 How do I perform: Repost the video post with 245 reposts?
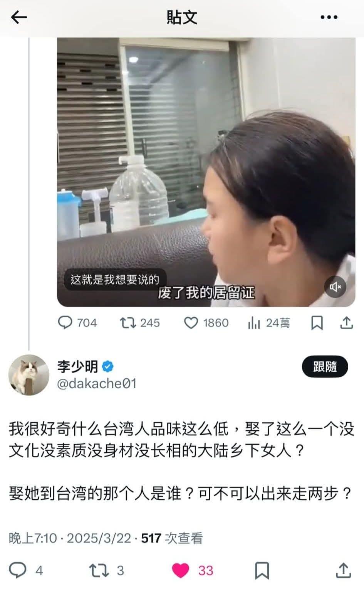pyautogui.click(x=139, y=323)
